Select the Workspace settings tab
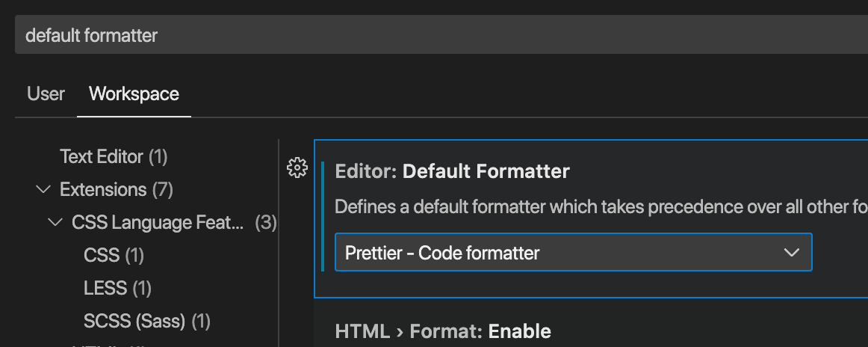The height and width of the screenshot is (347, 868). (134, 94)
